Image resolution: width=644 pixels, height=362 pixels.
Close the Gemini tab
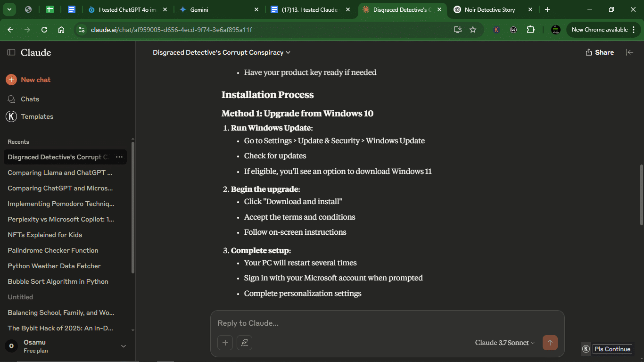click(256, 9)
